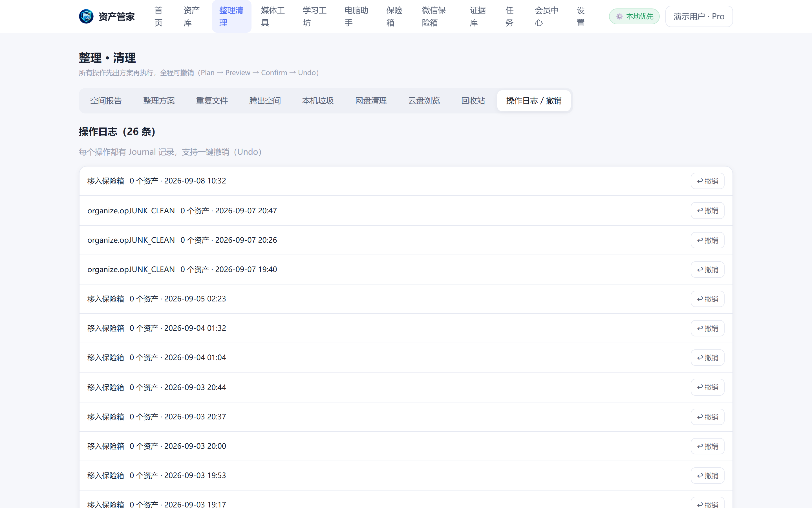
Task: Click log text 移入保险箱 0 个资产 · 2026-09-08 10:32
Action: [157, 181]
